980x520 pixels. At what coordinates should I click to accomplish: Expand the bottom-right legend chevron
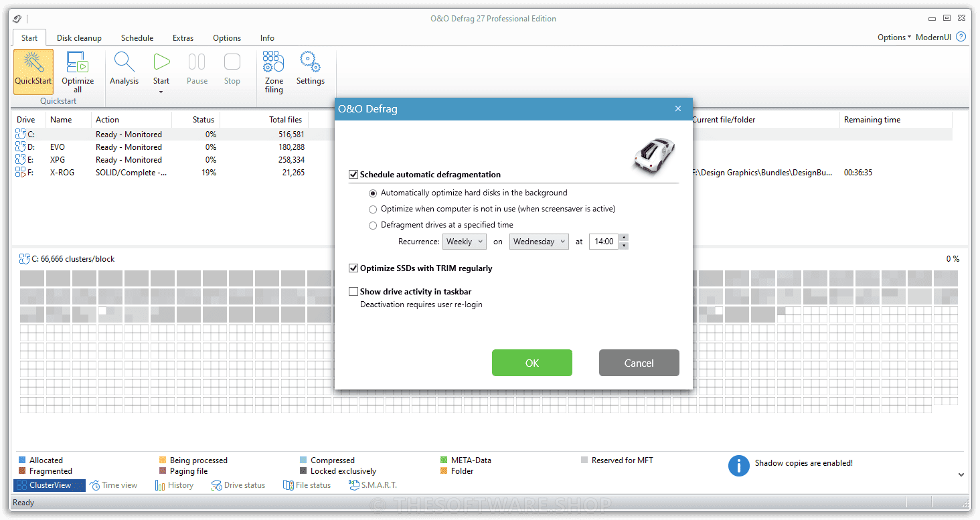click(x=961, y=474)
